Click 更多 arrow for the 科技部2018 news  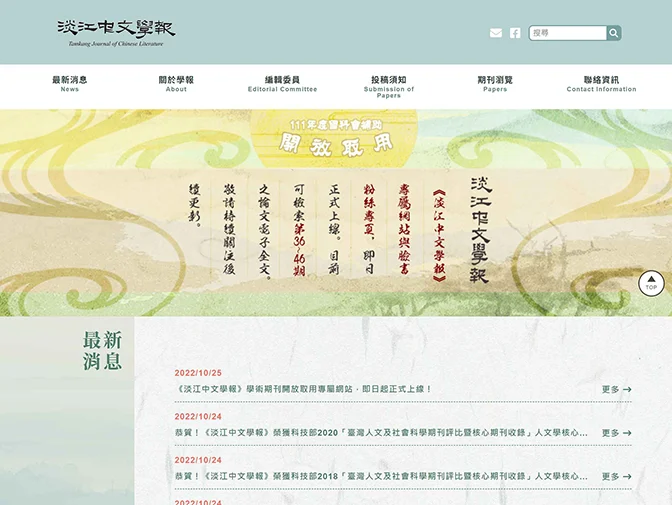616,476
